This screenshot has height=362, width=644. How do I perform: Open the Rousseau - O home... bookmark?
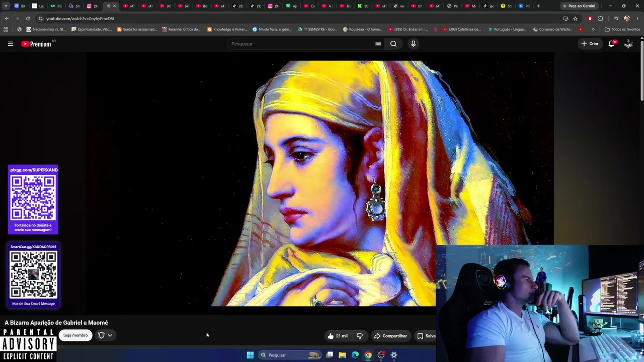tap(363, 29)
